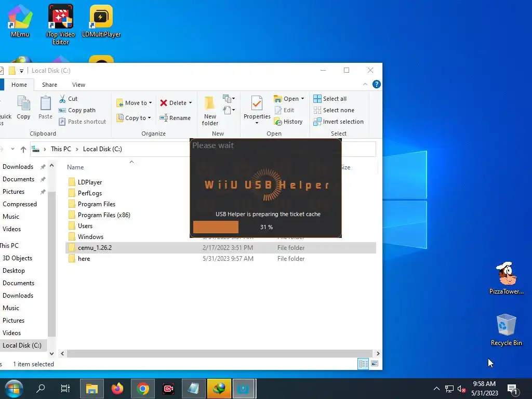Switch to Details view icon in status bar
Screen dimensions: 532x399
[x=363, y=364]
